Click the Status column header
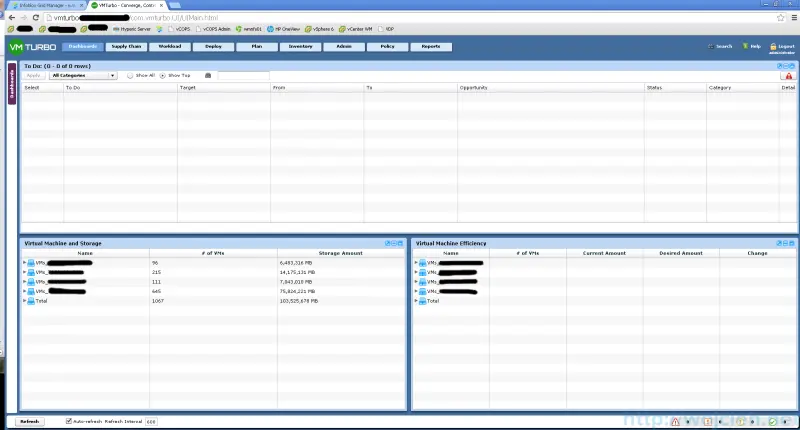Screen dimensions: 800x430 pos(675,88)
